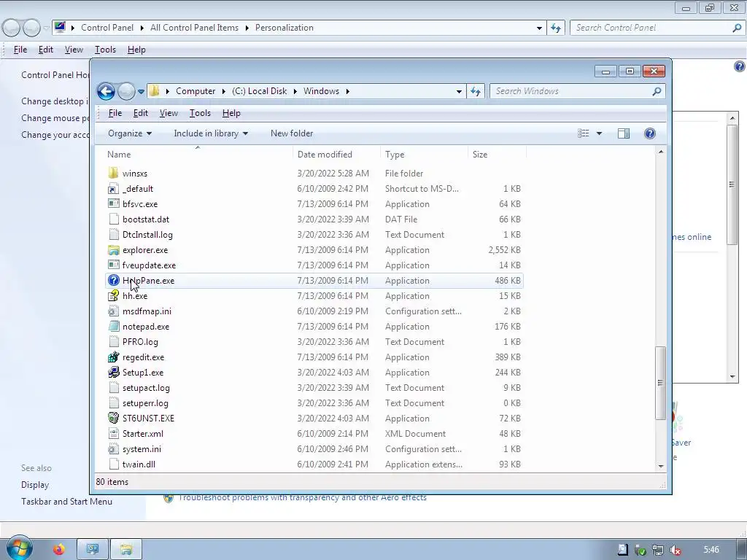Show the preview pane
The height and width of the screenshot is (560, 747).
pos(623,133)
